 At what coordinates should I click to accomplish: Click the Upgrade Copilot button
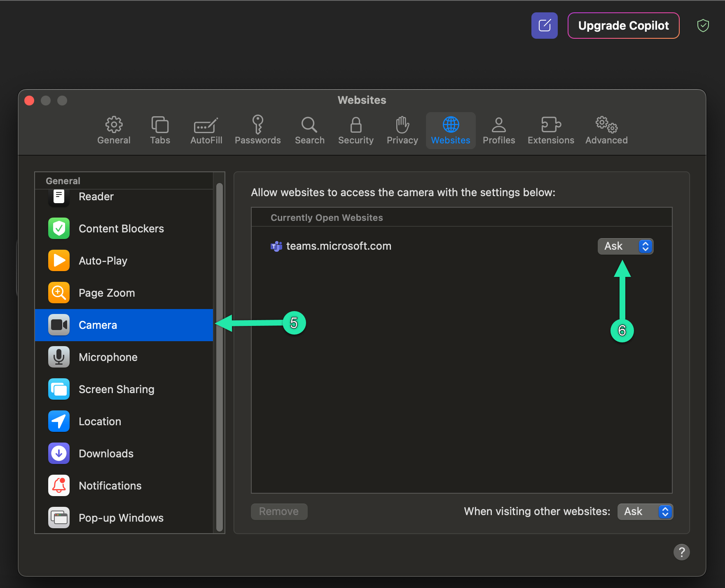click(623, 26)
